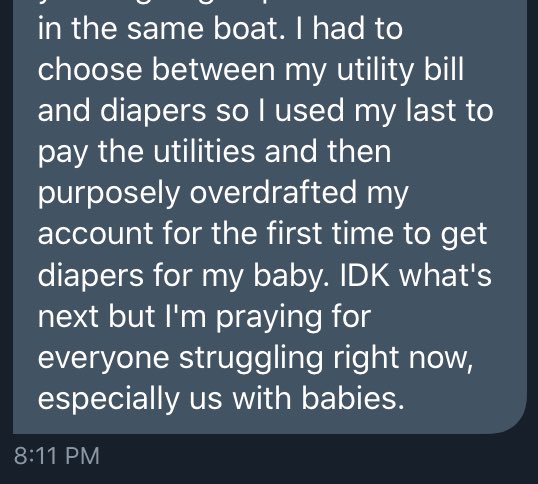Tap the words 'used my last to'
Image resolution: width=538 pixels, height=484 pixels.
tap(384, 112)
